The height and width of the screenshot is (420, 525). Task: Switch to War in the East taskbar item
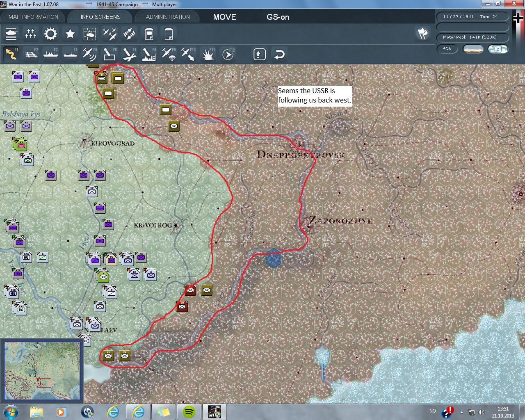214,411
